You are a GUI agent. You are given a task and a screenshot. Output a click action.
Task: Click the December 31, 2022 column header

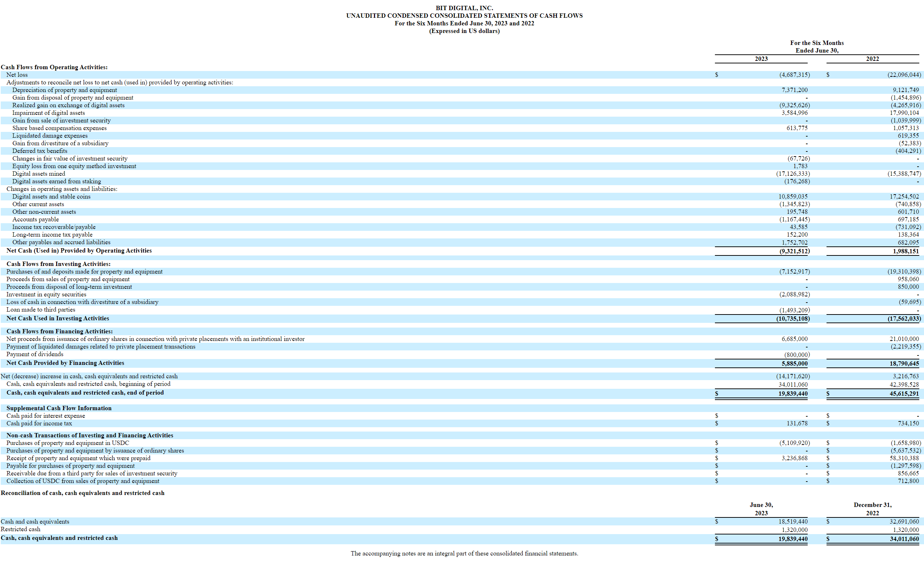(x=873, y=509)
